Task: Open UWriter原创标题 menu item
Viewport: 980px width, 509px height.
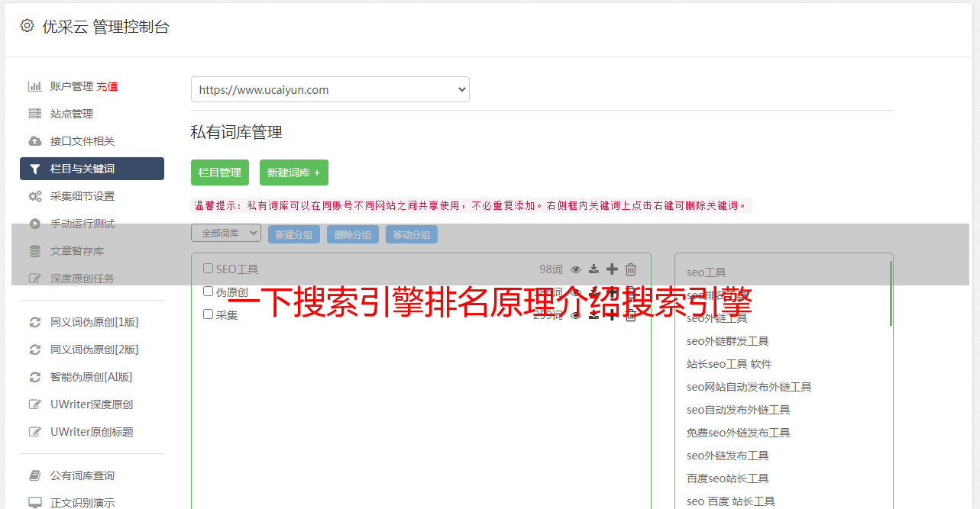Action: [92, 432]
